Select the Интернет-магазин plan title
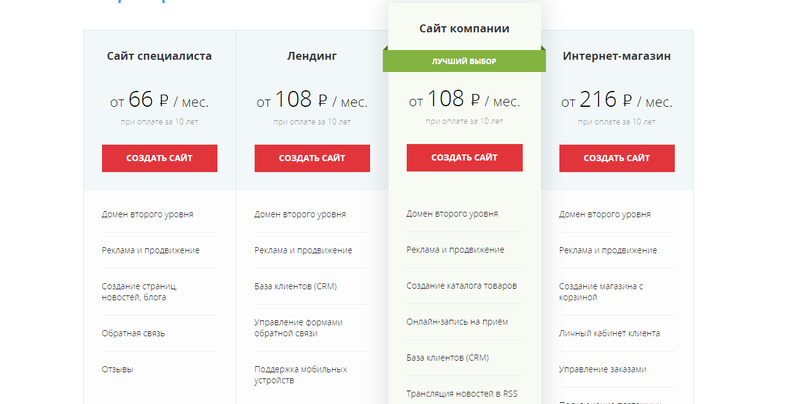Screen dimensions: 800x404 coord(617,56)
